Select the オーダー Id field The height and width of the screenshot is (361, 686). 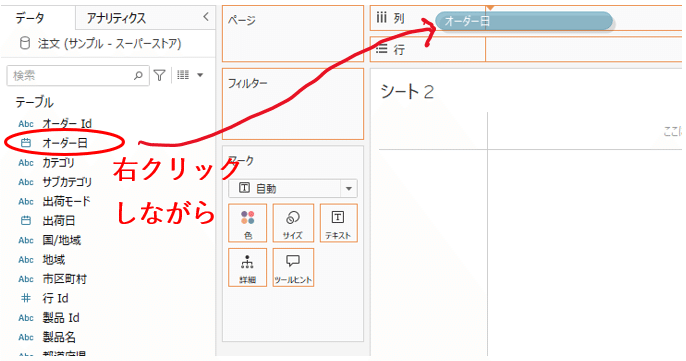coord(67,124)
